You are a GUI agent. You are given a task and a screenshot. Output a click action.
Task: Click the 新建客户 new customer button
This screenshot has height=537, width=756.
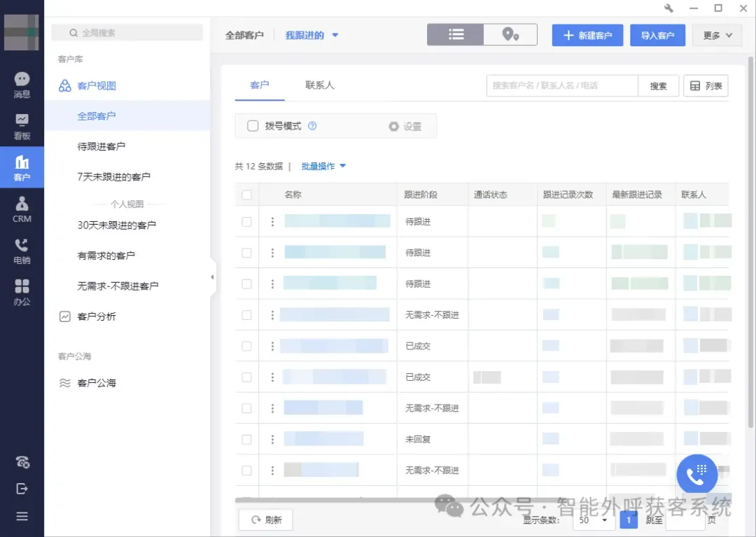pyautogui.click(x=587, y=34)
